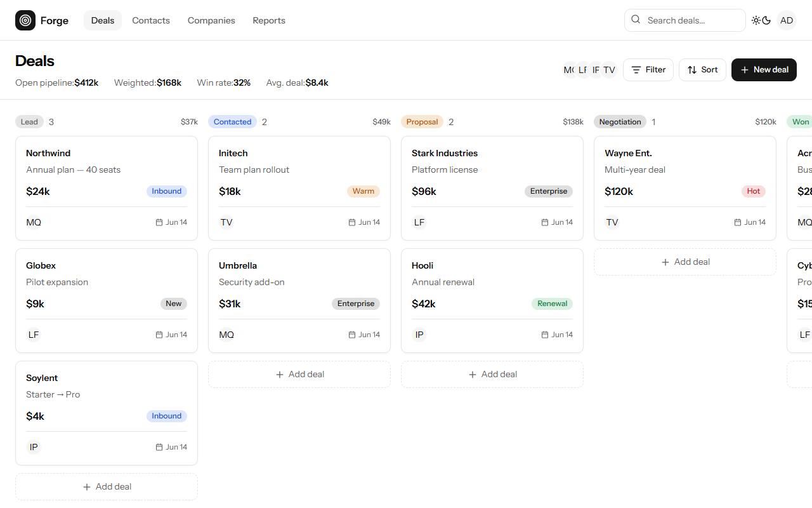Click calendar icon on Wayne Ent. card
Image resolution: width=812 pixels, height=508 pixels.
click(738, 222)
